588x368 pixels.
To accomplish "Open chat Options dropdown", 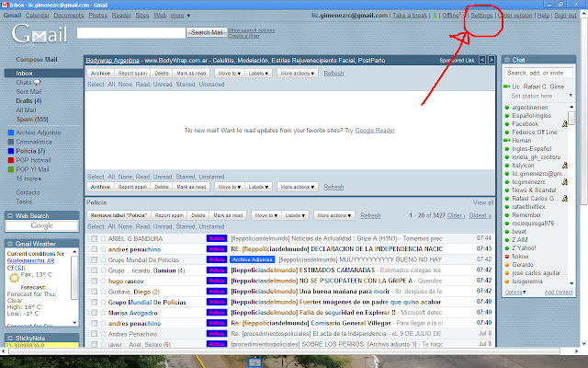I will click(x=515, y=293).
